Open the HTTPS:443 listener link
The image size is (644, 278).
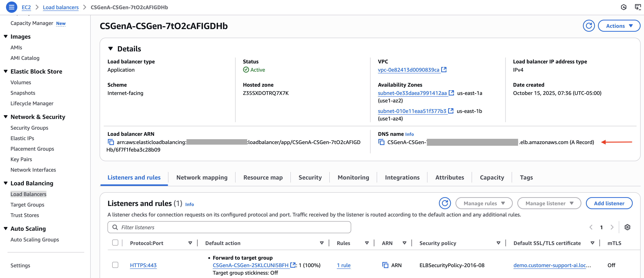pos(143,265)
